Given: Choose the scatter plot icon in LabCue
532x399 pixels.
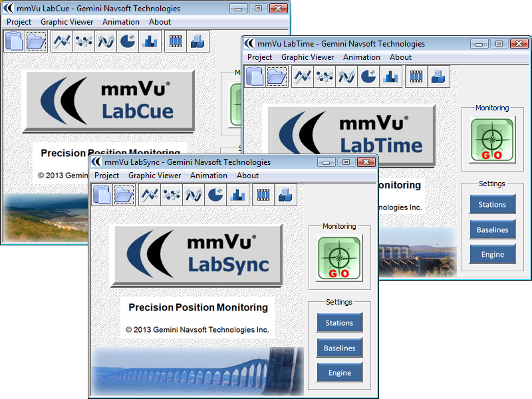Looking at the screenshot, I should 84,41.
